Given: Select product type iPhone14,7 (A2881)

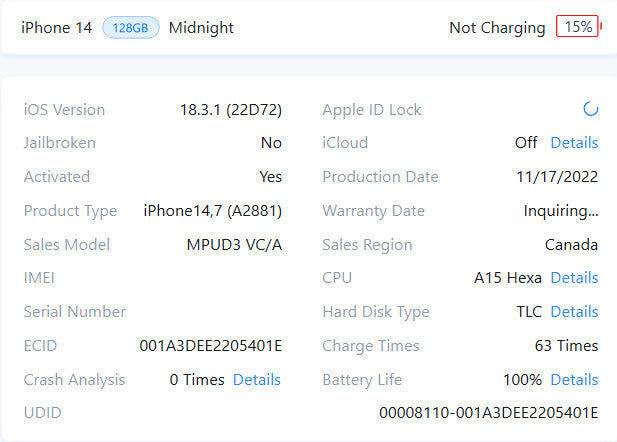Looking at the screenshot, I should coord(212,211).
